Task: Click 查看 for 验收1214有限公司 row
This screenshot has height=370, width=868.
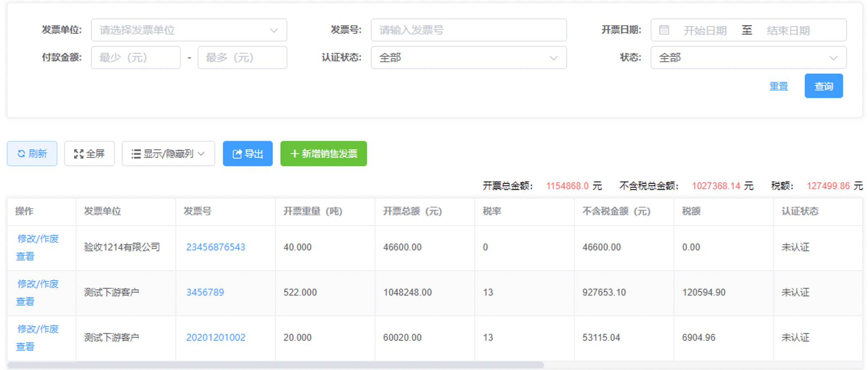Action: click(25, 256)
